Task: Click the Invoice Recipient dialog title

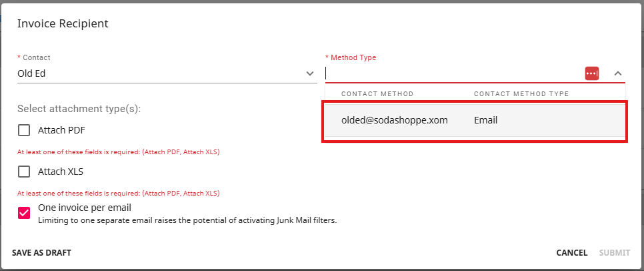Action: click(x=63, y=23)
